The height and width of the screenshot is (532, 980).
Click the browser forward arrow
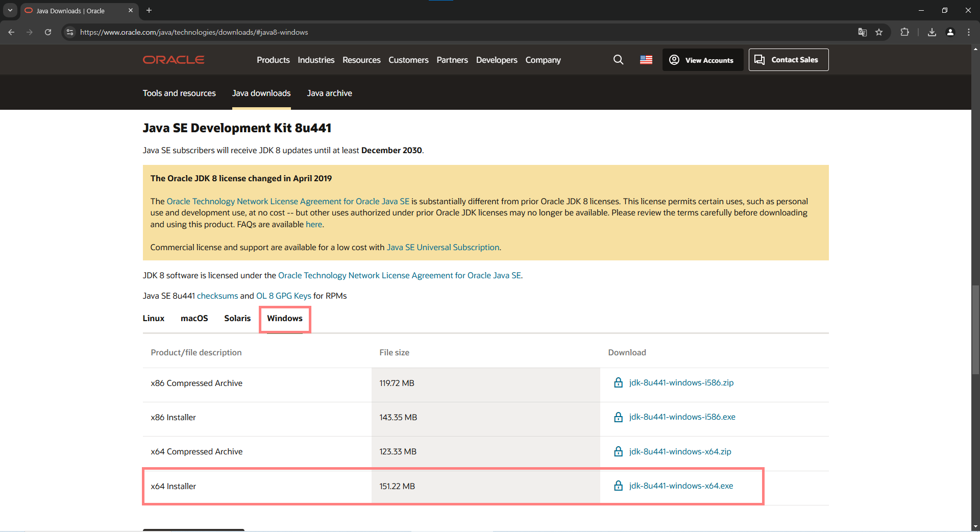[x=30, y=32]
